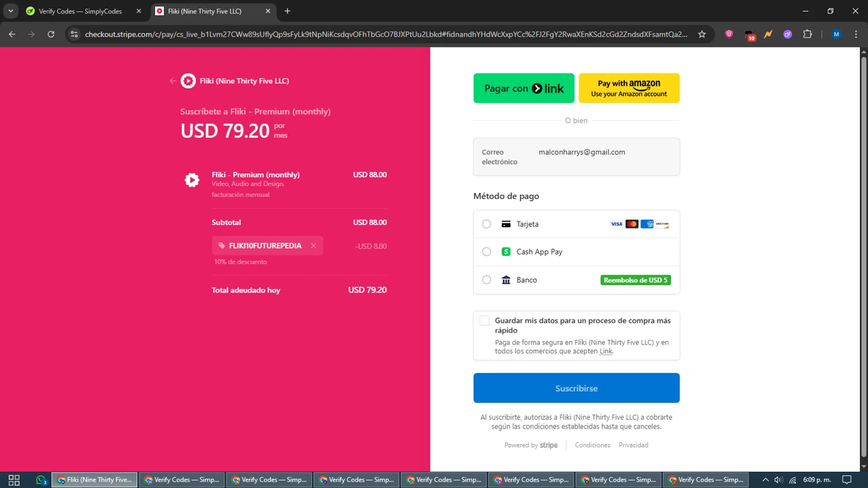Image resolution: width=868 pixels, height=488 pixels.
Task: Click the back arrow beside Fliki logo
Action: pyautogui.click(x=172, y=81)
